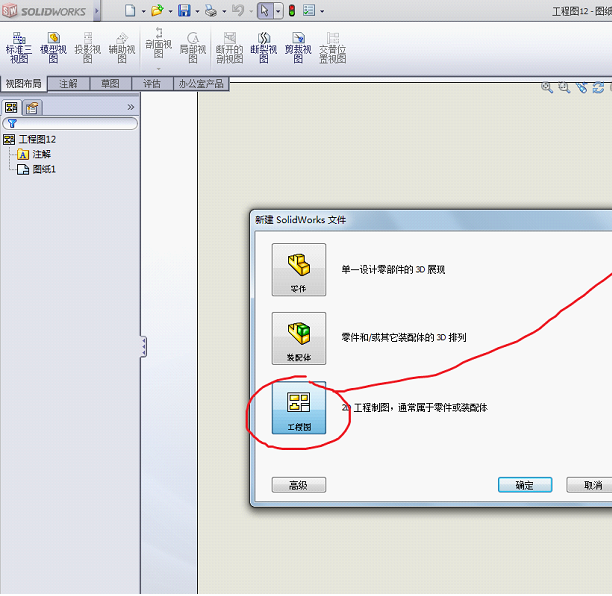Select PropertyManager tab icon
Viewport: 612px width, 596px height.
point(32,107)
